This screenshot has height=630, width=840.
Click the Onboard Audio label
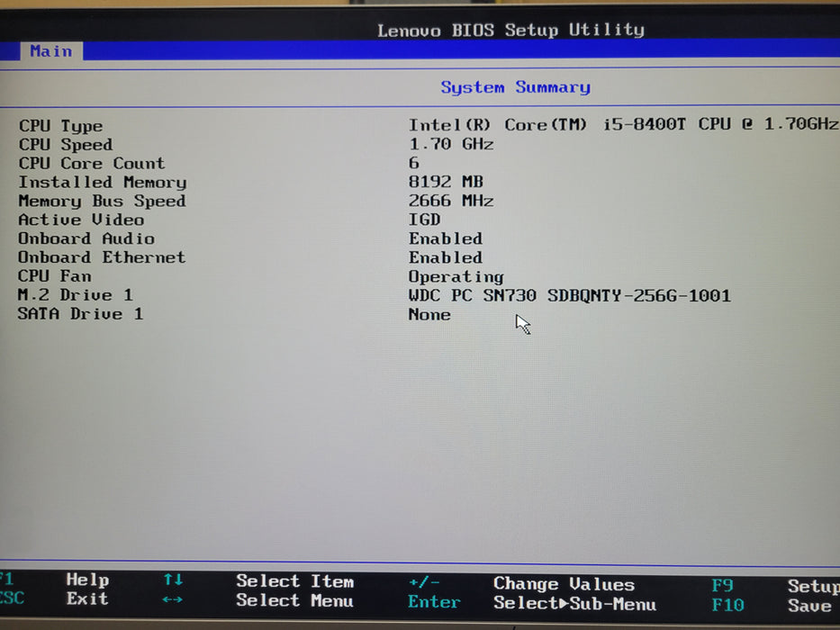[x=86, y=238]
